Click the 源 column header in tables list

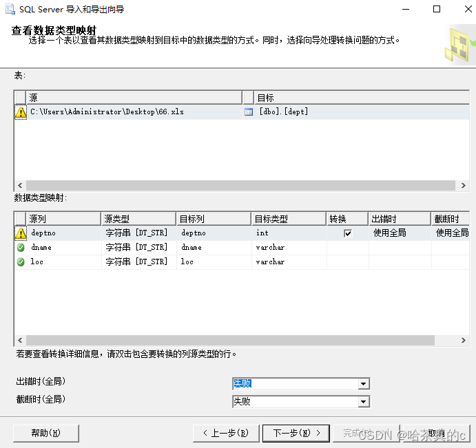pyautogui.click(x=134, y=98)
